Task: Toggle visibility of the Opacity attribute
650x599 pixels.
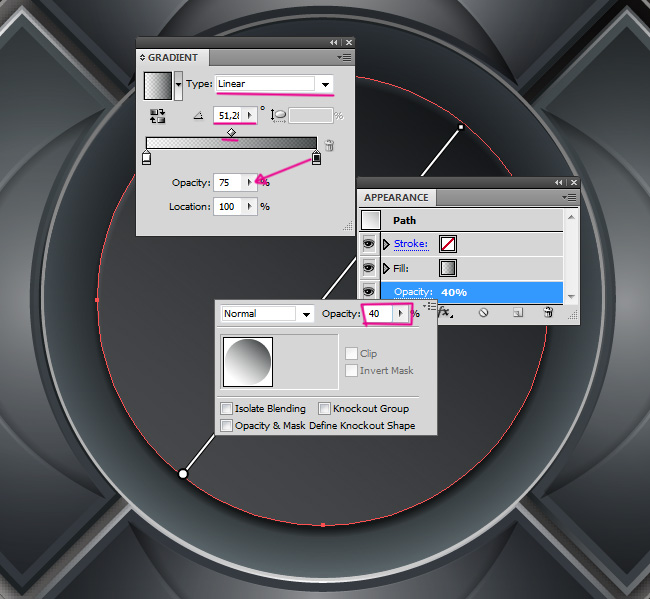Action: pyautogui.click(x=369, y=291)
